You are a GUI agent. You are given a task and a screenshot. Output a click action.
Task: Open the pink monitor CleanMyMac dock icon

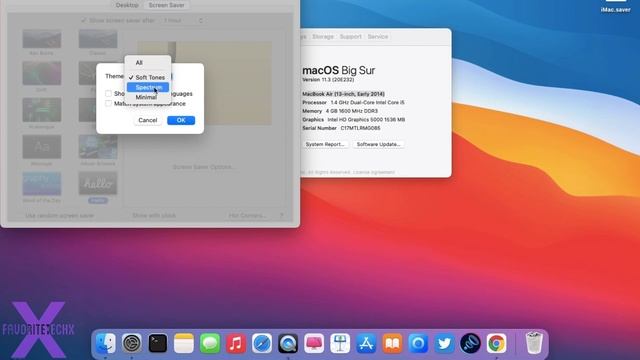pyautogui.click(x=314, y=343)
